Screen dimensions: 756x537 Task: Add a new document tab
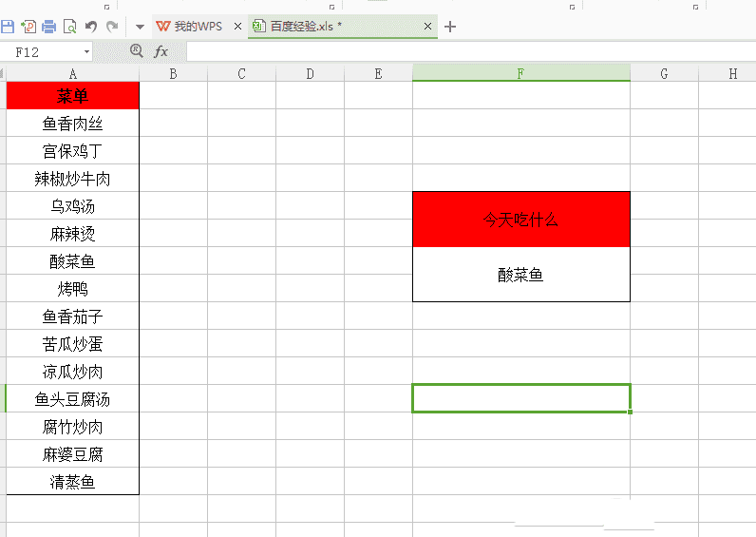pos(450,27)
